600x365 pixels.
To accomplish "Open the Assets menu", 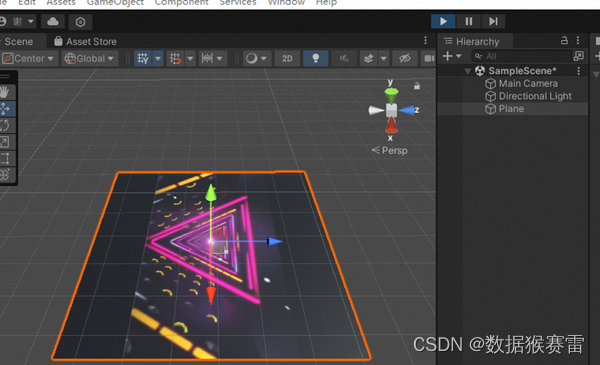I will (x=61, y=3).
